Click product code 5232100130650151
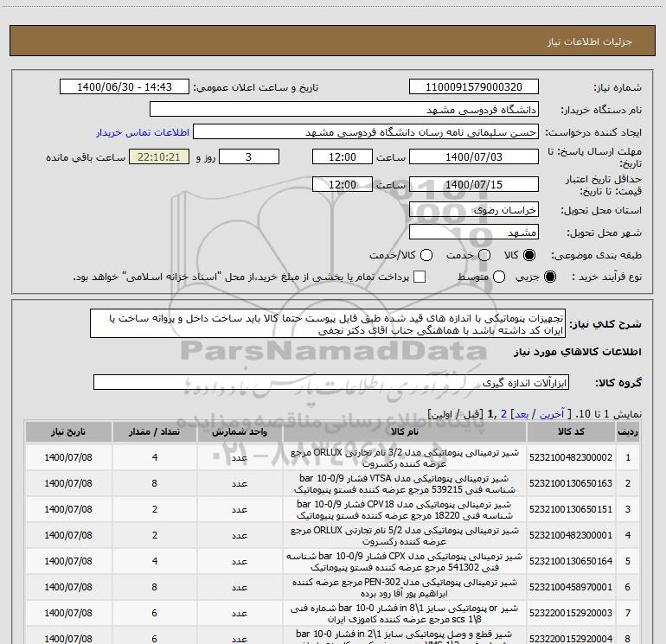The height and width of the screenshot is (644, 666). 571,509
